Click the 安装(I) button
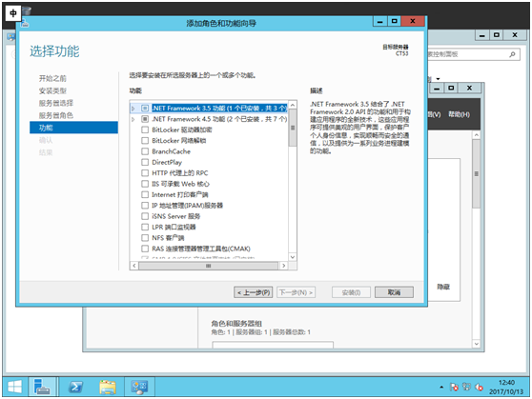Viewport: 532px width, 399px height. (x=351, y=292)
